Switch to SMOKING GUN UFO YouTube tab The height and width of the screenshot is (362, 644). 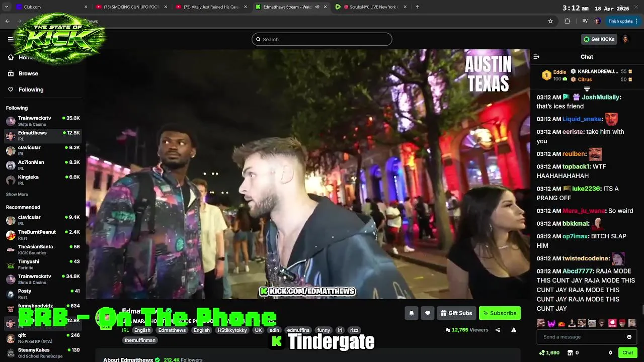[x=131, y=7]
